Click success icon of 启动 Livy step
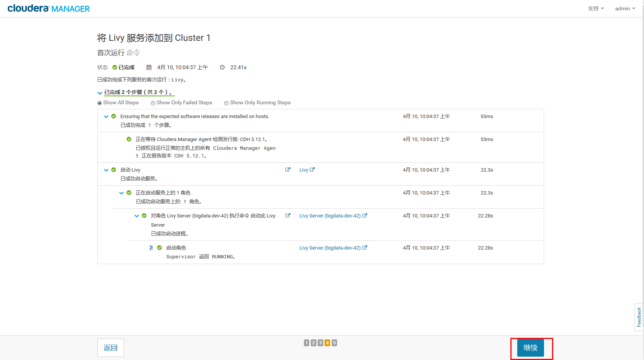 pyautogui.click(x=114, y=170)
